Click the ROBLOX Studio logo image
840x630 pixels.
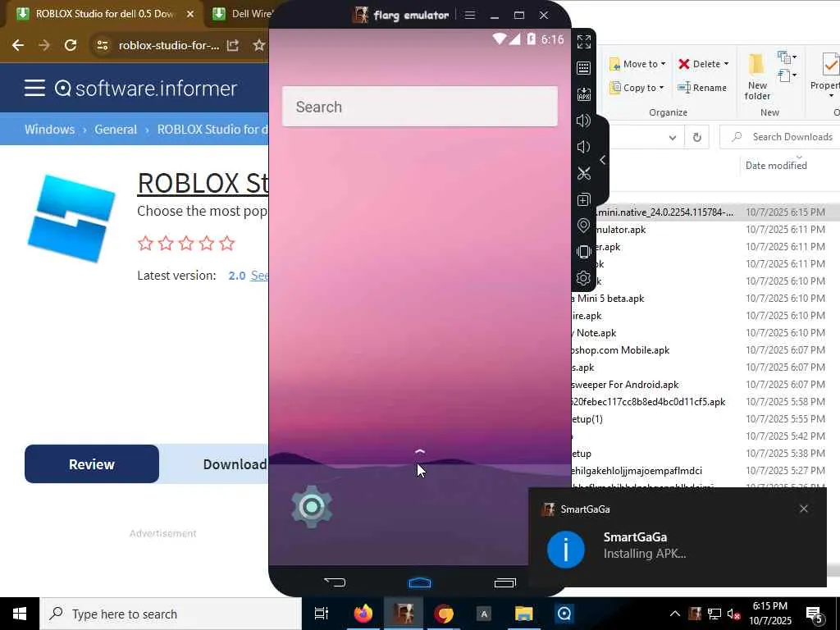point(72,218)
